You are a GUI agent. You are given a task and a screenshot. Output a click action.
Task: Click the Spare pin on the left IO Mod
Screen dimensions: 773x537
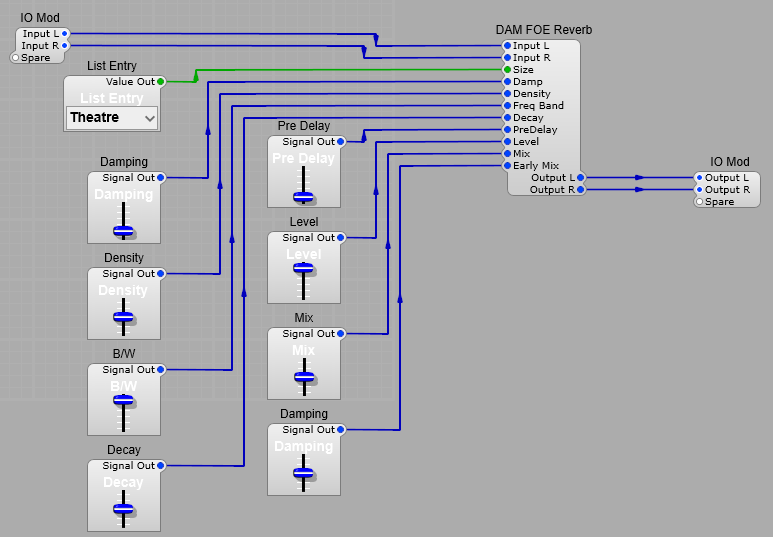pos(16,58)
